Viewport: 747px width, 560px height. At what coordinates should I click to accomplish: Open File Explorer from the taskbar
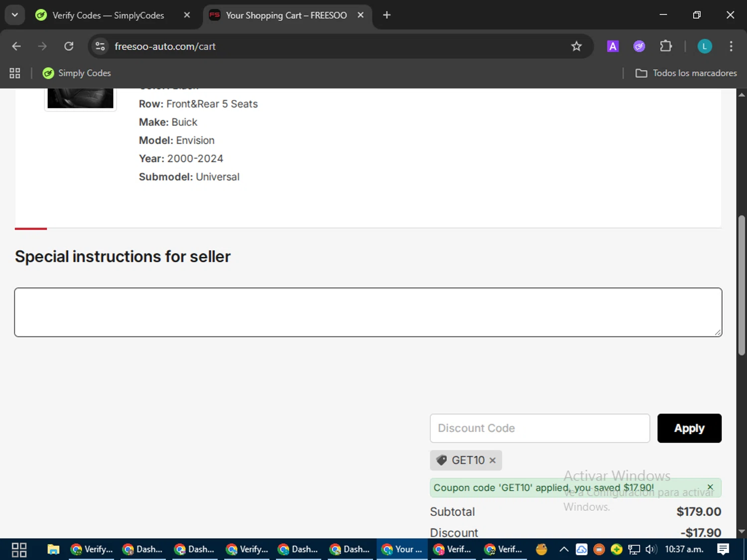tap(53, 550)
